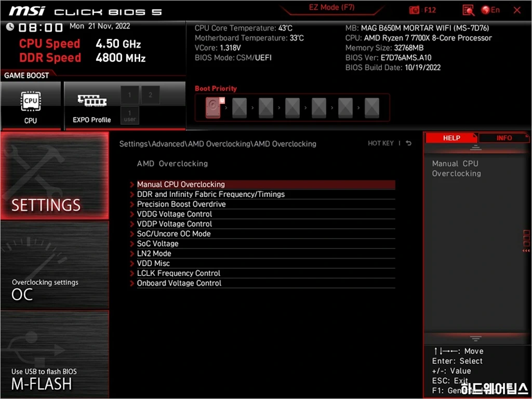
Task: Click the system clock time display
Action: tap(41, 27)
